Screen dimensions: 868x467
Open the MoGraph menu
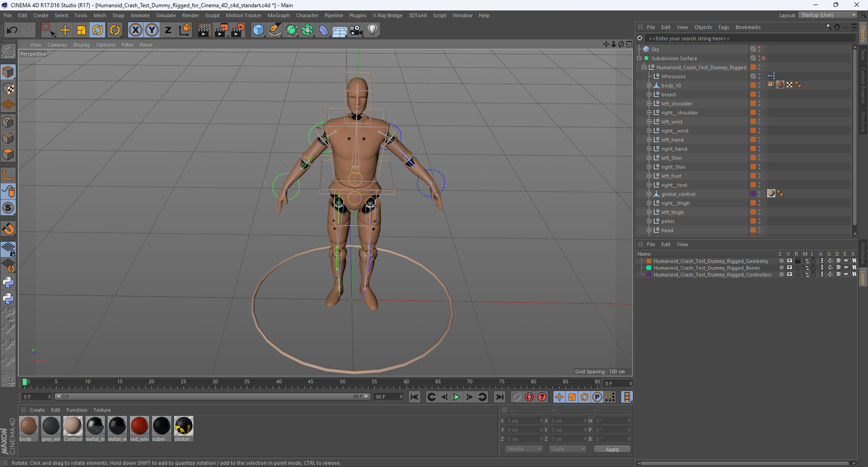click(278, 15)
